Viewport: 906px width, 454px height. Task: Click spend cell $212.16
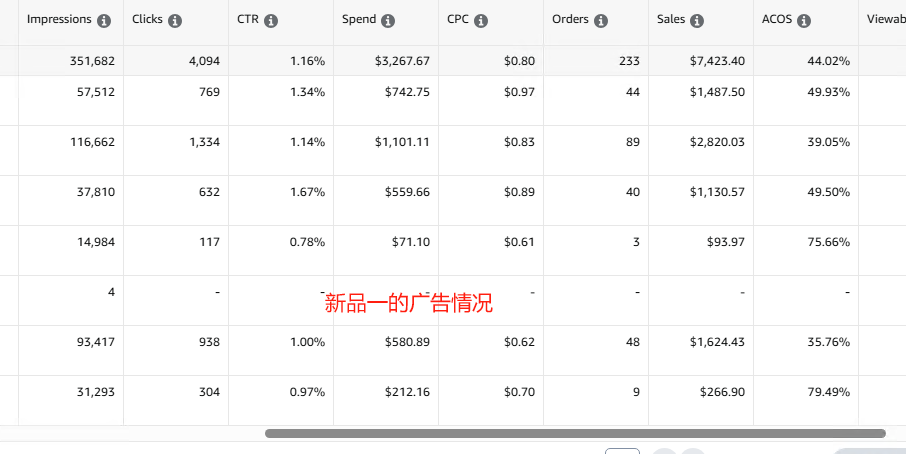[x=407, y=392]
